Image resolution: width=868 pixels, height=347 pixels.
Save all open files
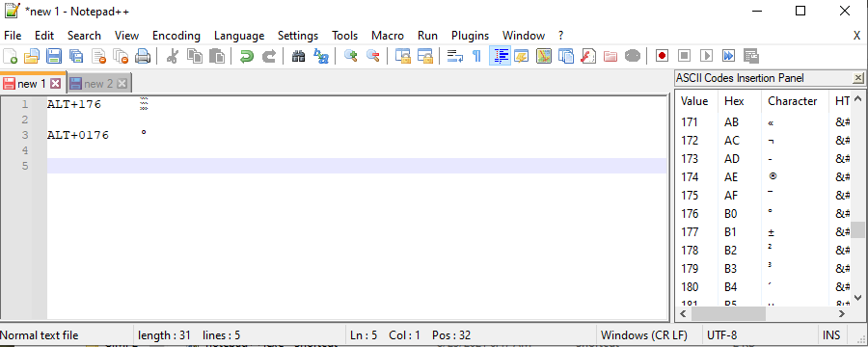[76, 56]
